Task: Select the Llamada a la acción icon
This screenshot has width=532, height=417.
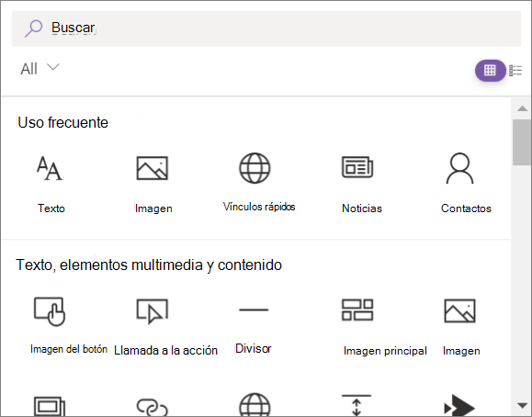Action: coord(153,311)
